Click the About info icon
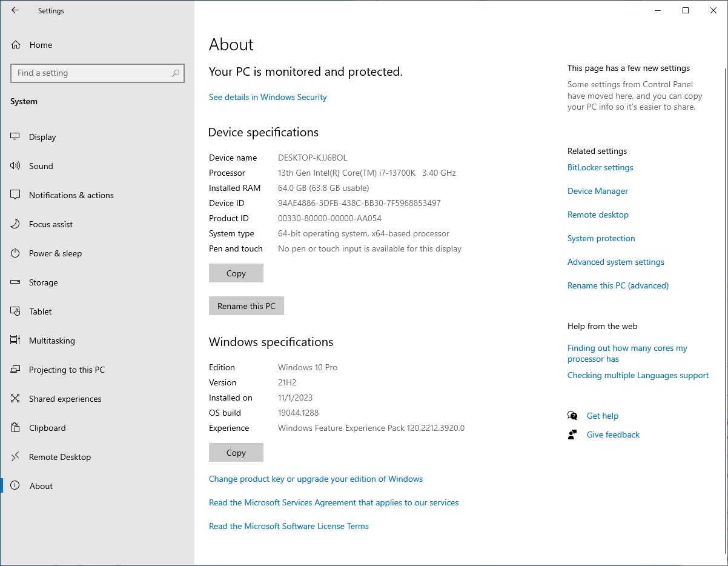728x566 pixels. (x=16, y=486)
